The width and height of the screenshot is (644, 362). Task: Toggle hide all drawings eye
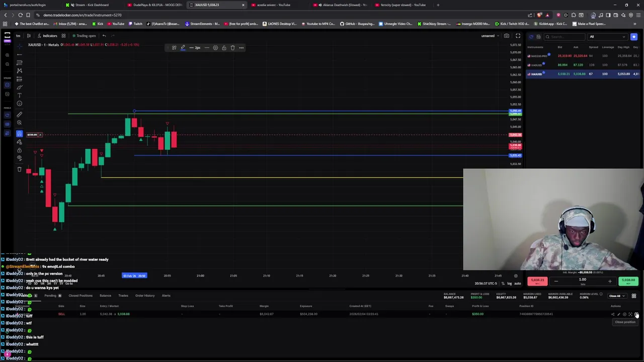[x=20, y=158]
